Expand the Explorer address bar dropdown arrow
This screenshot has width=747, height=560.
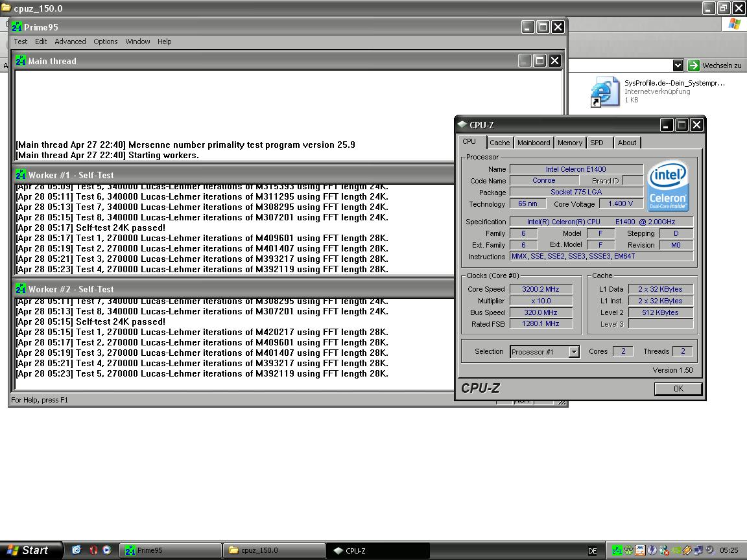click(x=678, y=65)
